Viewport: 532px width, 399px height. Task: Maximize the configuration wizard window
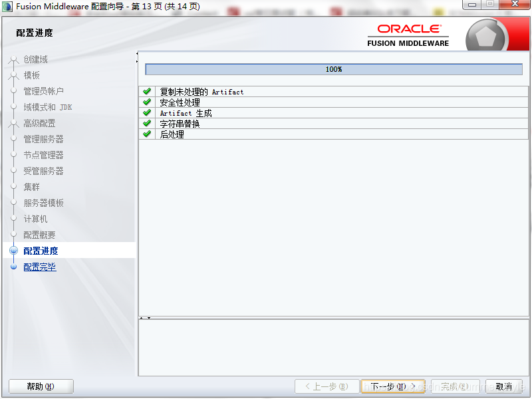point(490,5)
